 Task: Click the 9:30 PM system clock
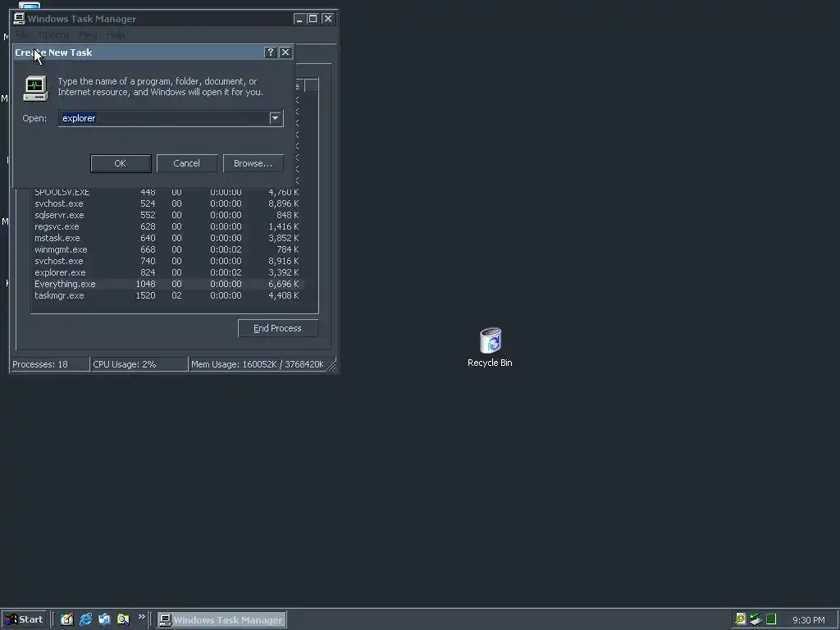pyautogui.click(x=808, y=620)
